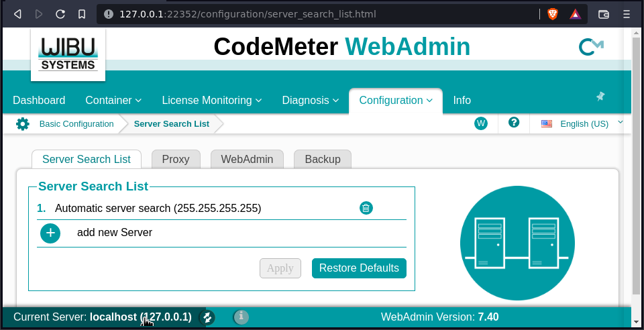
Task: Click the server-switch icon beside Current Server
Action: [207, 317]
